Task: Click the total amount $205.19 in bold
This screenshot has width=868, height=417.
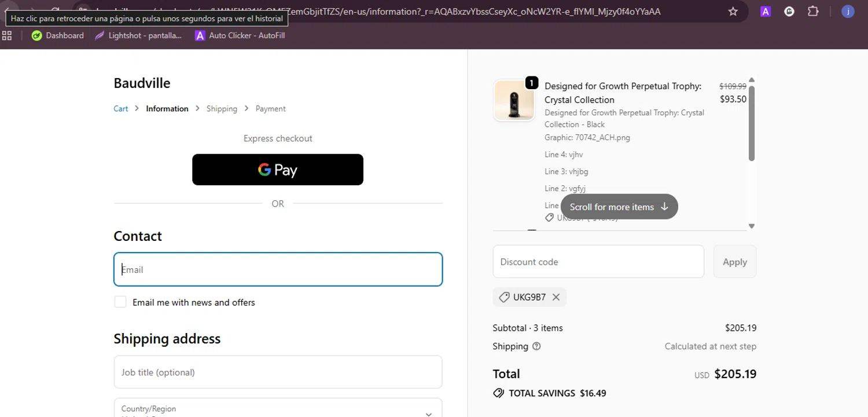Action: (x=735, y=374)
